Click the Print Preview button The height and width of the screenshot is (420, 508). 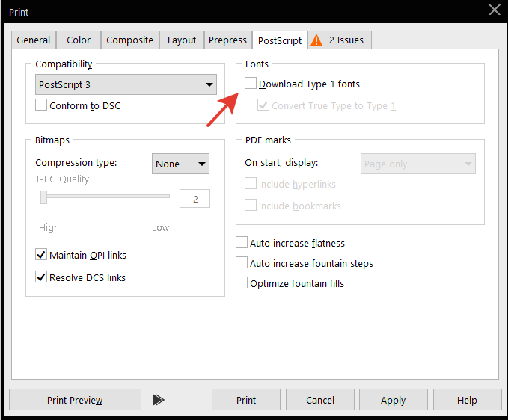tap(75, 400)
